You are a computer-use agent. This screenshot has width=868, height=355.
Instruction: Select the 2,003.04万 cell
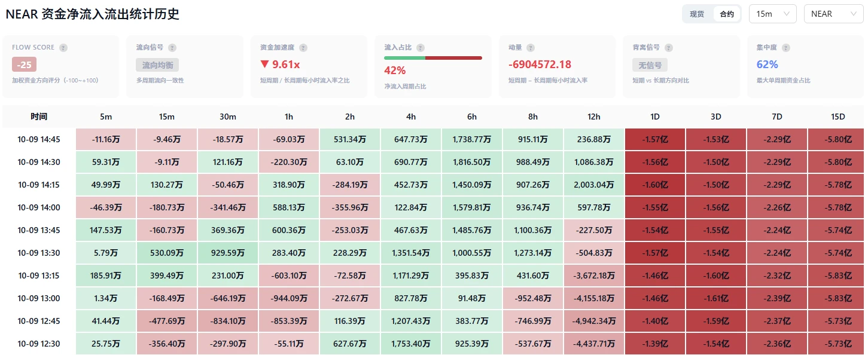tap(594, 185)
